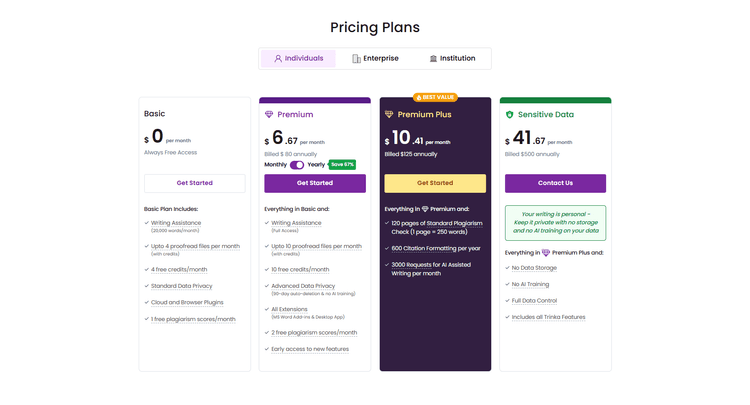
Task: Select the Yearly billing label
Action: tap(316, 165)
